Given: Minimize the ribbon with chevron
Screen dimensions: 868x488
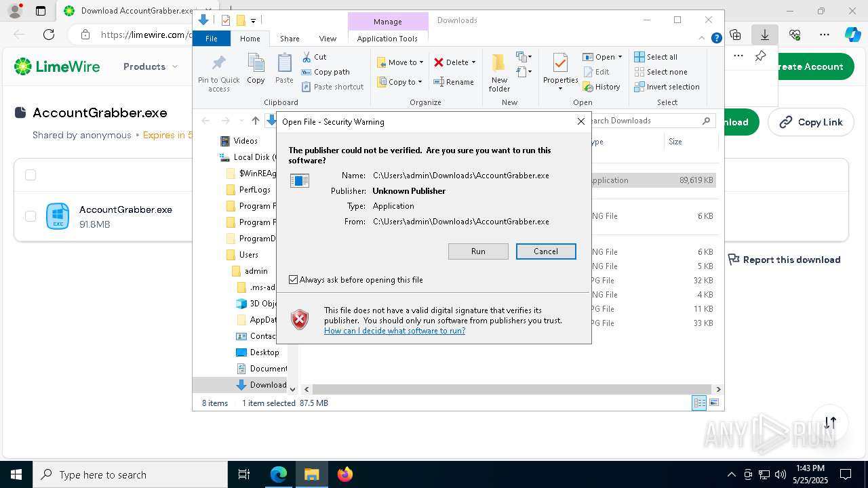Looking at the screenshot, I should pos(701,39).
